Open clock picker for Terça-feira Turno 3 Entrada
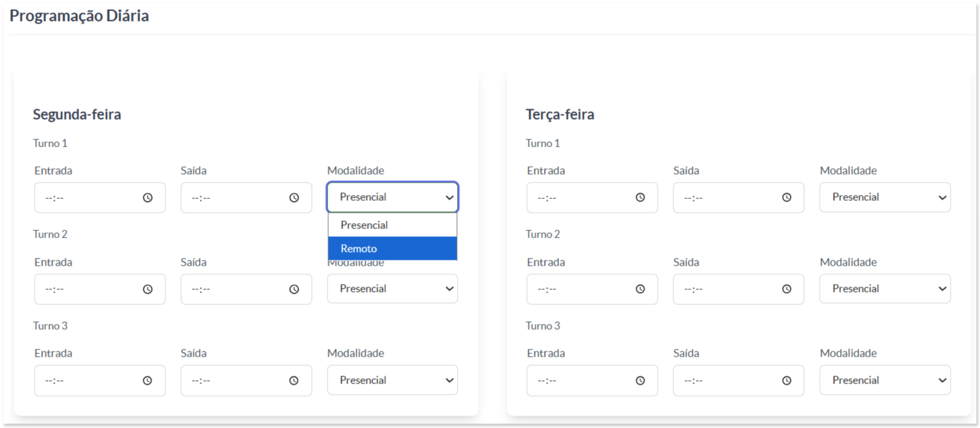The height and width of the screenshot is (428, 980). (x=641, y=380)
